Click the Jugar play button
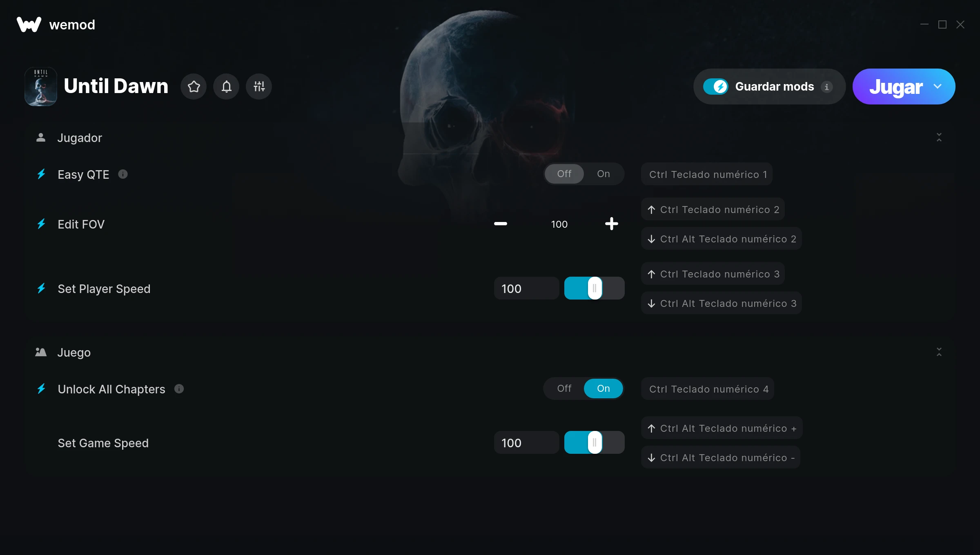Screen dimensions: 980x555 click(896, 87)
